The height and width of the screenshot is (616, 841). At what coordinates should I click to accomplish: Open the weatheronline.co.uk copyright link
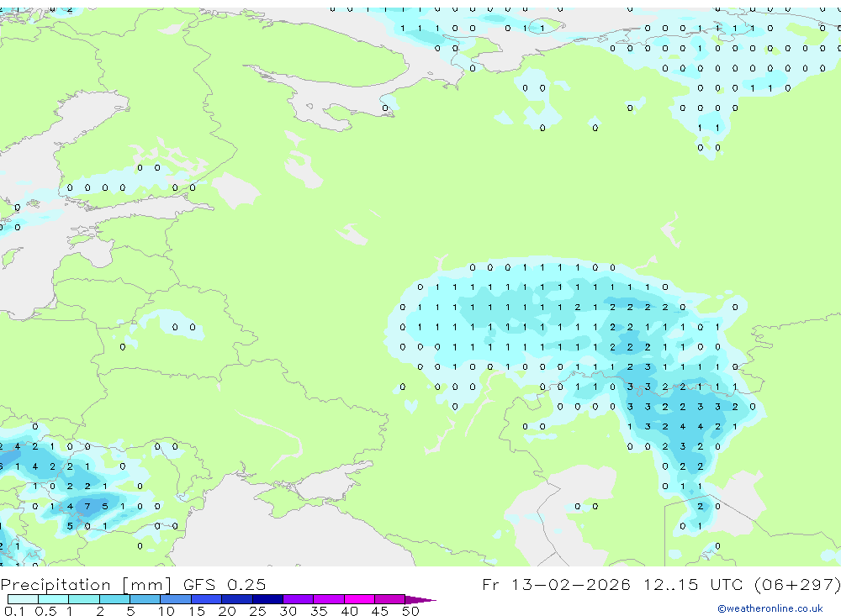click(x=770, y=608)
